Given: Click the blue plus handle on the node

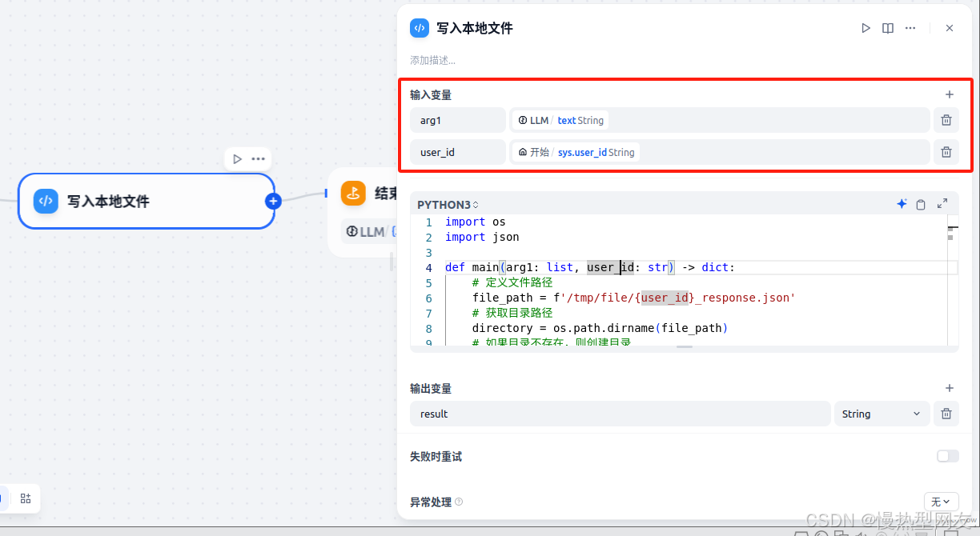Looking at the screenshot, I should [x=273, y=201].
